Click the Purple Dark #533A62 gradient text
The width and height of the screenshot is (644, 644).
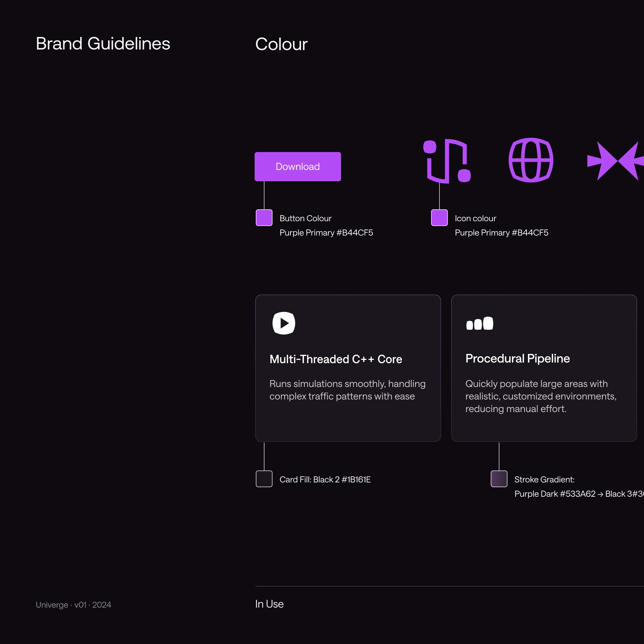coord(555,494)
